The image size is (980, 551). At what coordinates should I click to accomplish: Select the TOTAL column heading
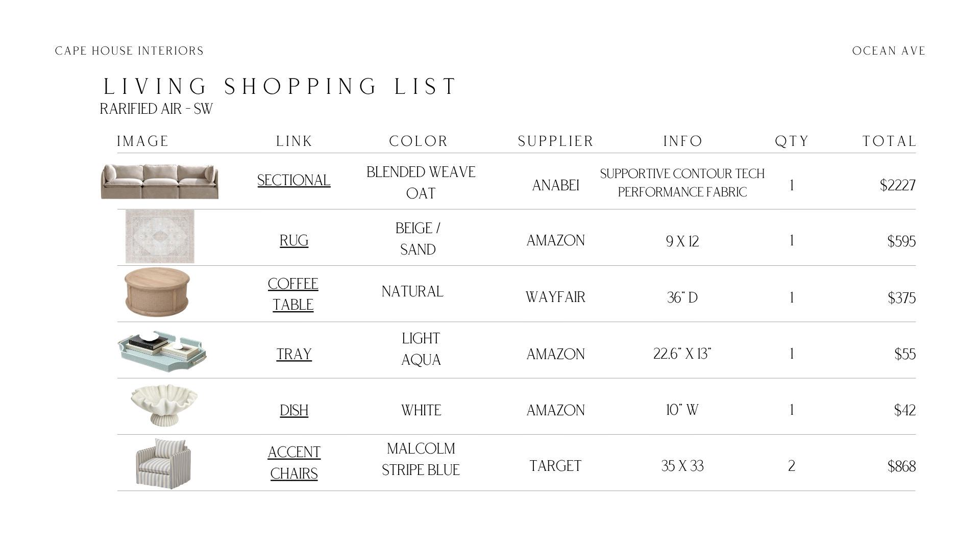(x=890, y=141)
